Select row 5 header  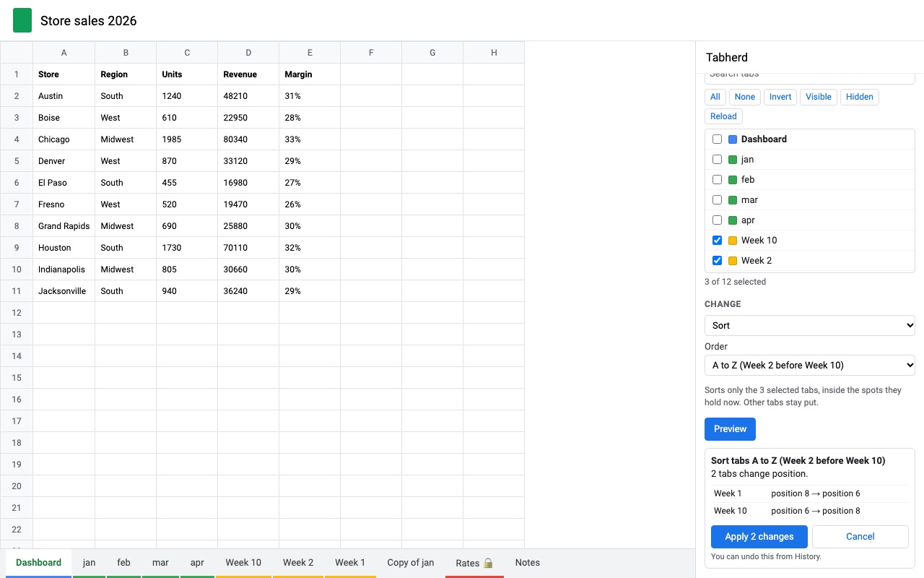(x=17, y=161)
